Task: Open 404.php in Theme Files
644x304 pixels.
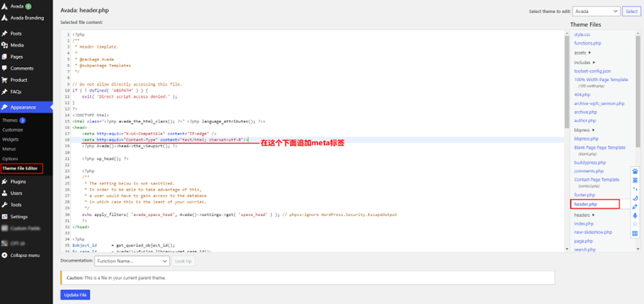Action: click(582, 95)
